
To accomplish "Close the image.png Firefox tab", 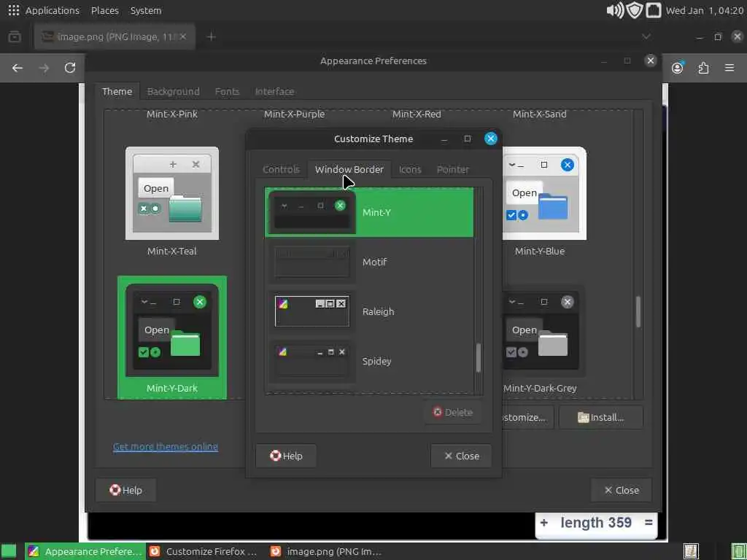I will coord(183,36).
